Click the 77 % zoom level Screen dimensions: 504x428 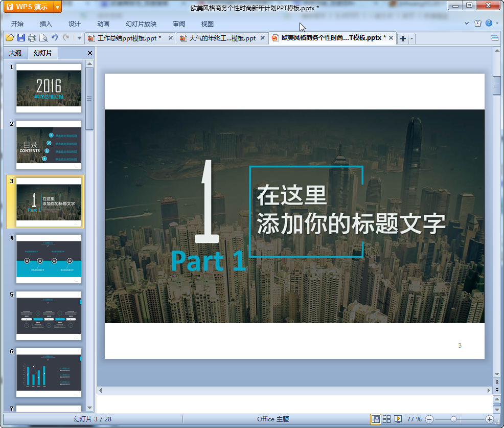(414, 419)
